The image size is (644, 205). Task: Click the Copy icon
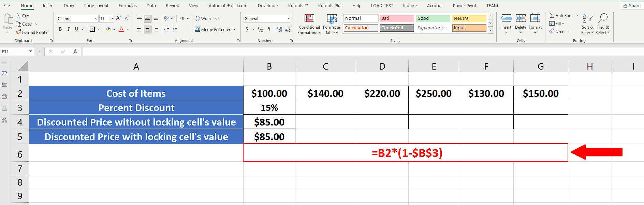point(18,24)
